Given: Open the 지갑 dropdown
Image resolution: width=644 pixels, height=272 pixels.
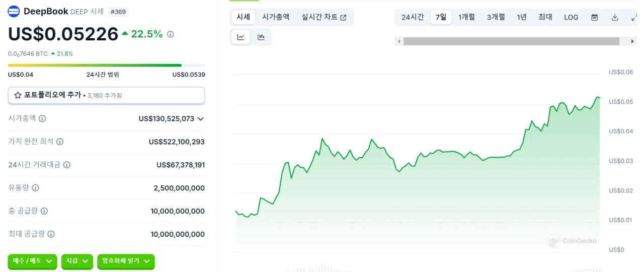Looking at the screenshot, I should pos(77,261).
